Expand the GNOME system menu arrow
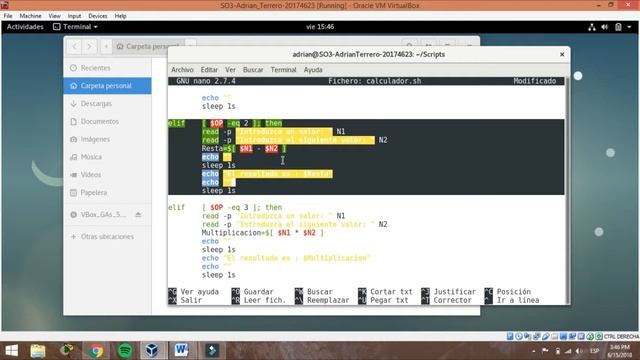640x360 pixels. (x=629, y=27)
